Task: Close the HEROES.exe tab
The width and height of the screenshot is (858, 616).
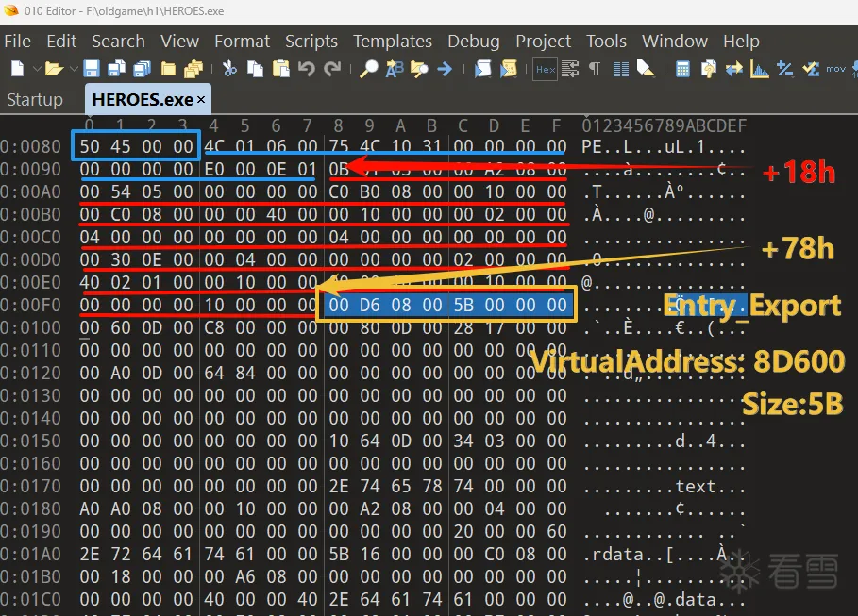Action: 201,99
